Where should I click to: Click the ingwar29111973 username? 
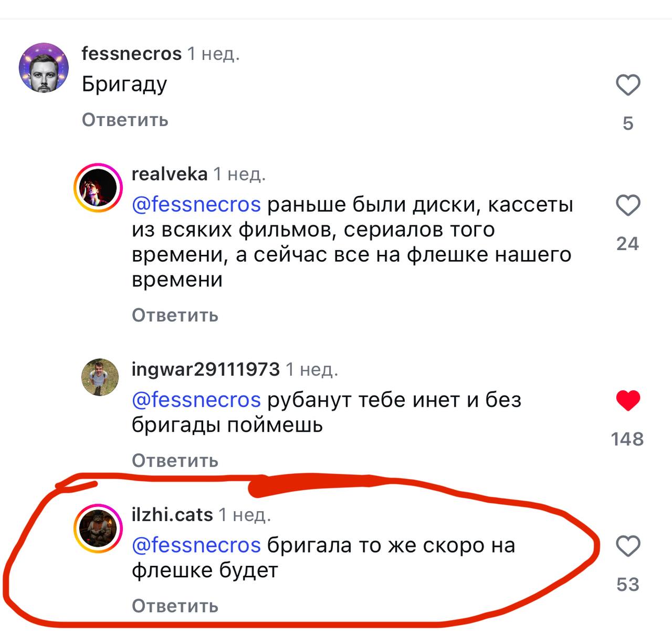205,369
